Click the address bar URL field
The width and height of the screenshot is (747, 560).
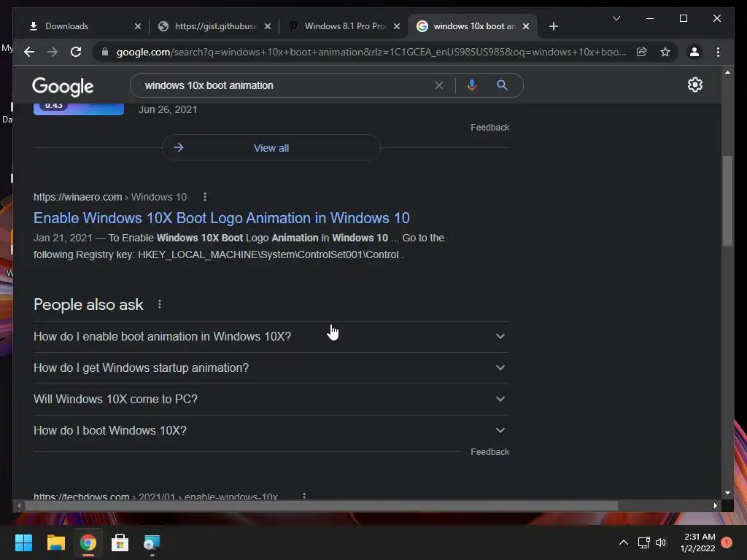[x=371, y=52]
